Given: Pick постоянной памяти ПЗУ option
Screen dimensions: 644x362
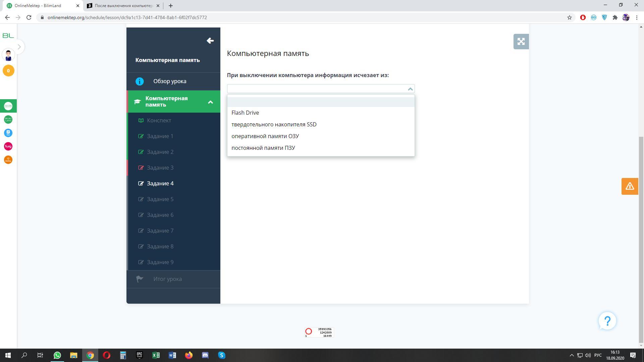Looking at the screenshot, I should pos(263,148).
